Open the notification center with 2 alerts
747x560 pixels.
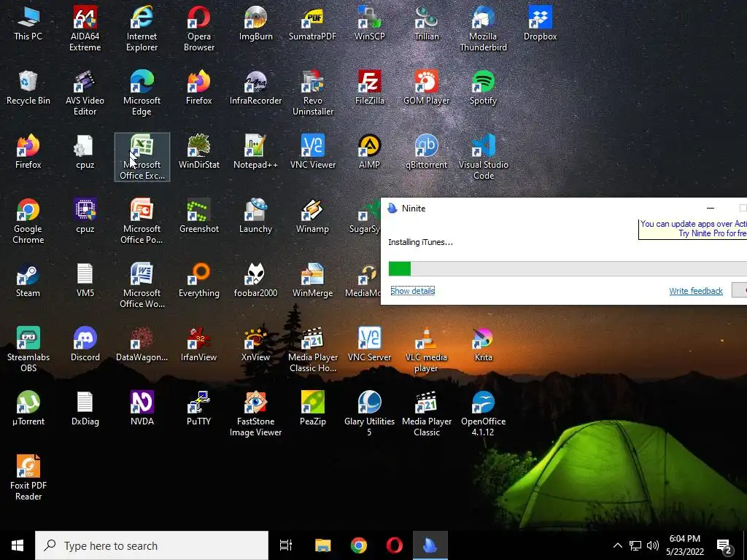(724, 547)
